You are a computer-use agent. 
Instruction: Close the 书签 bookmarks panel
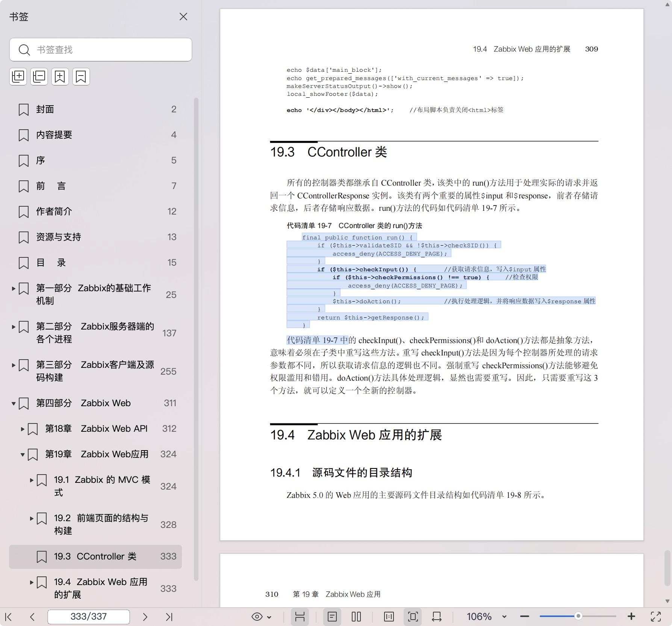[183, 17]
